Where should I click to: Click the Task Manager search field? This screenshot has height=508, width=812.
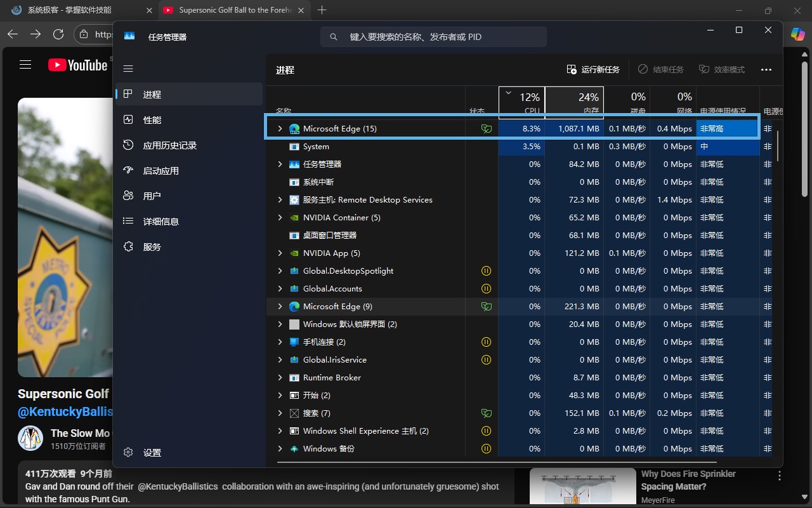click(x=433, y=37)
